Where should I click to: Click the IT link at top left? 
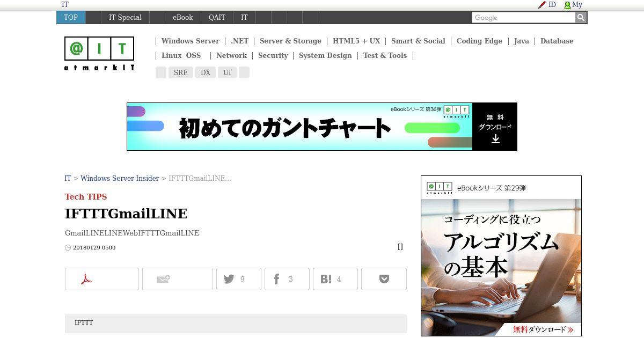click(65, 4)
